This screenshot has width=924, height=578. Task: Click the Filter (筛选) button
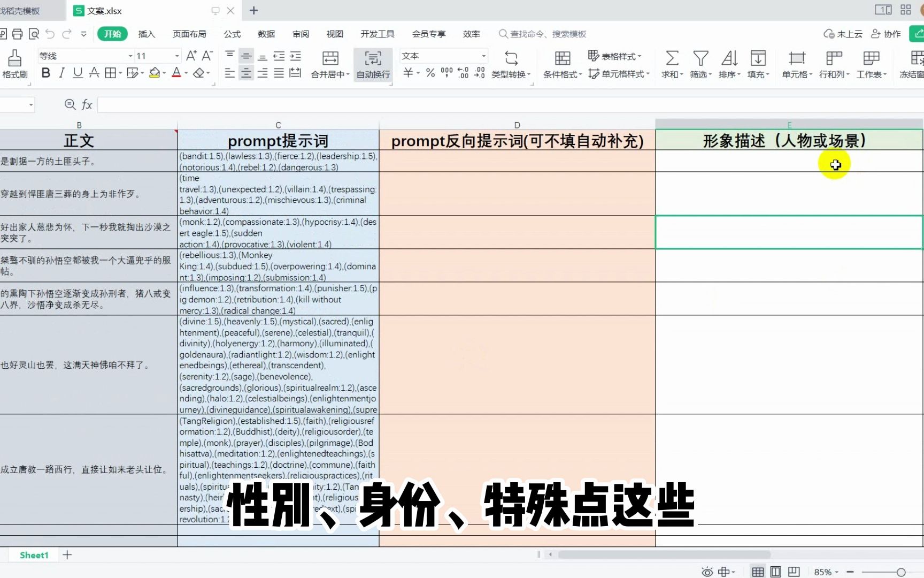pyautogui.click(x=700, y=64)
